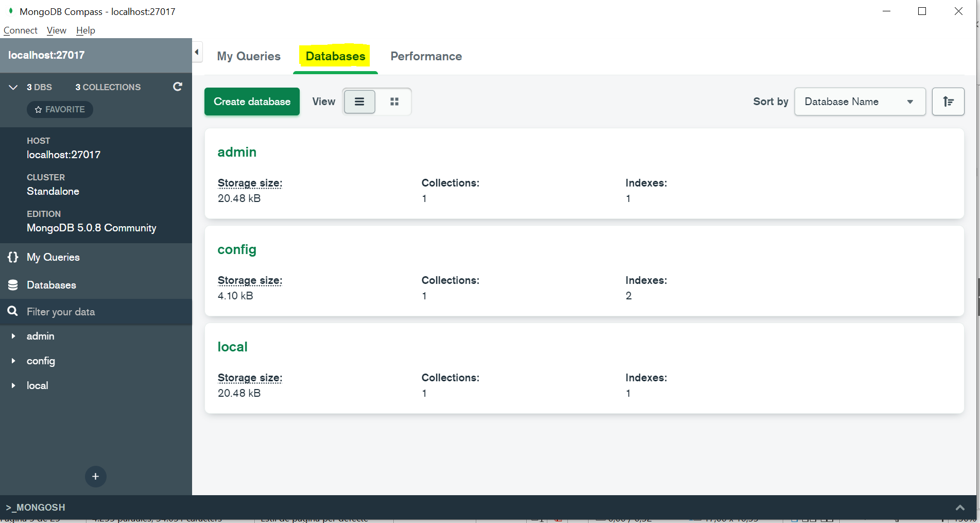Expand the local database tree item
980x523 pixels.
(13, 385)
